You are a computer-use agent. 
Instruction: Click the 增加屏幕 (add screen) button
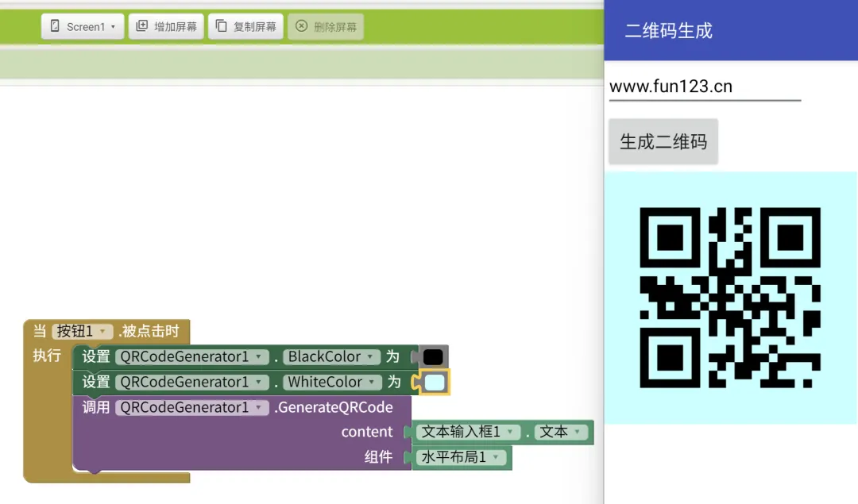point(166,26)
